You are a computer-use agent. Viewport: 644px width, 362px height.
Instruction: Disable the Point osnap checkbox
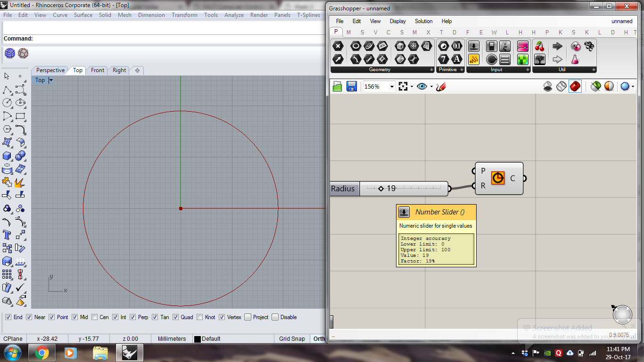coord(52,317)
